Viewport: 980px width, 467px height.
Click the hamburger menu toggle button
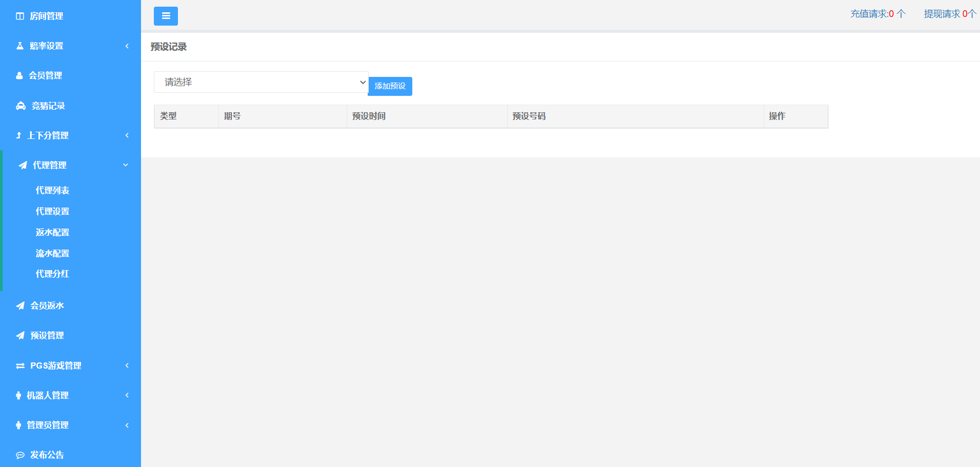pos(166,16)
